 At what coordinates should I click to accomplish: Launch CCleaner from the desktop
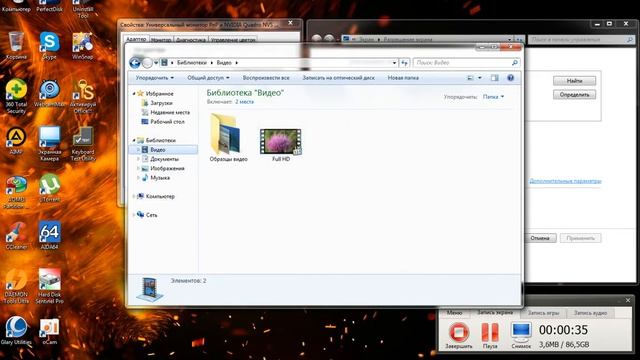tap(16, 236)
